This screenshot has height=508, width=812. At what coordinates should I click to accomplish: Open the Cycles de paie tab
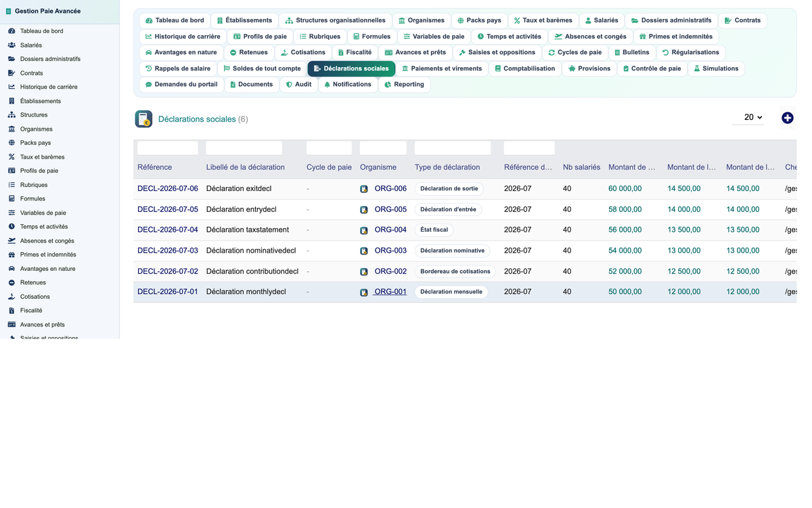coord(574,52)
